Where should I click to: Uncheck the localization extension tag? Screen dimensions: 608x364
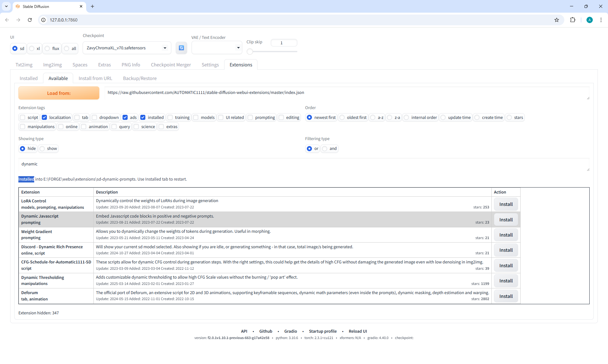[45, 117]
